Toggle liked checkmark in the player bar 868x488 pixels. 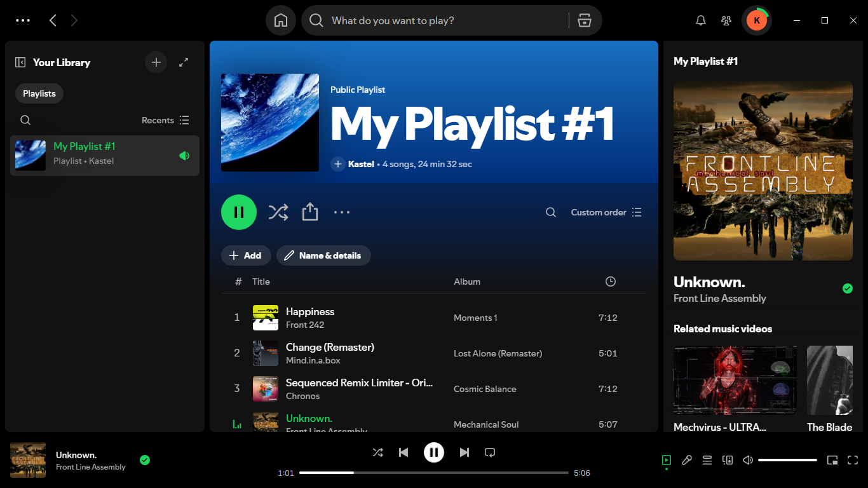(145, 460)
